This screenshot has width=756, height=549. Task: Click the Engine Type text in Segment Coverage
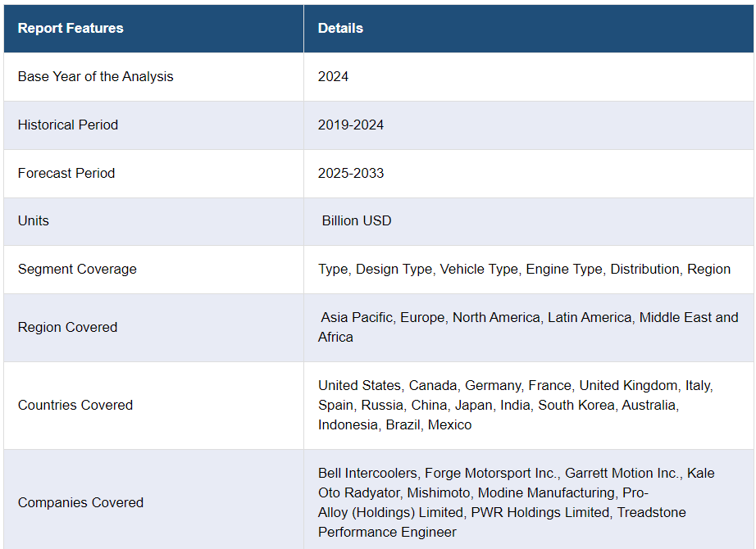coord(563,269)
